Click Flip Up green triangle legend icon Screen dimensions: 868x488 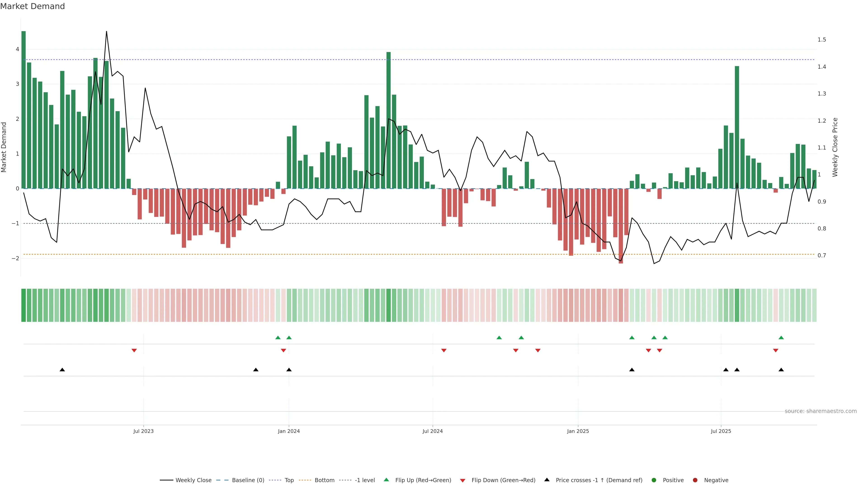coord(387,480)
